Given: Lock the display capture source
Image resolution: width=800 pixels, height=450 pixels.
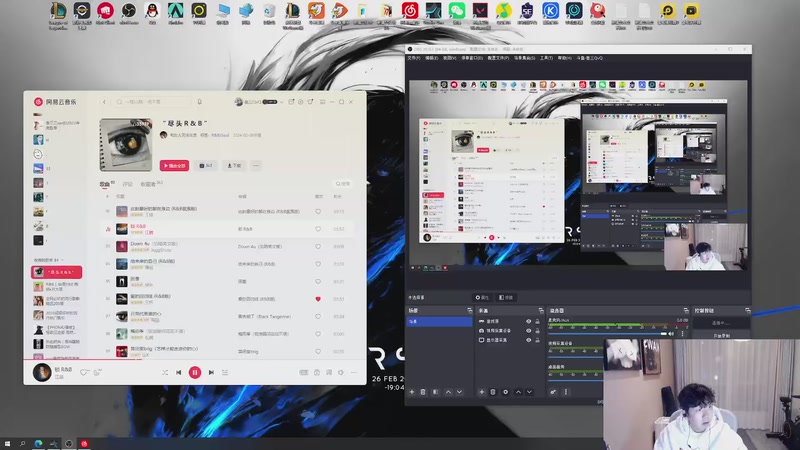Looking at the screenshot, I should pos(537,340).
